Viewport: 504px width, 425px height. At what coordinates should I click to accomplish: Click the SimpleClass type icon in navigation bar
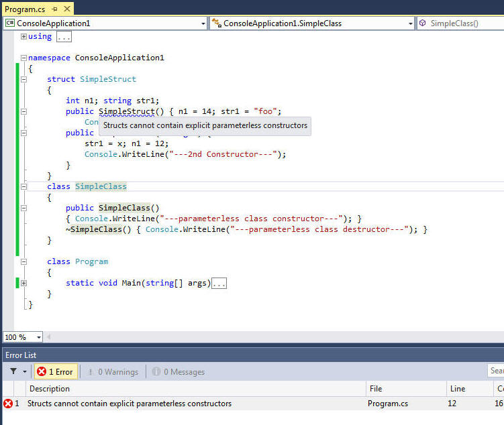pos(216,23)
